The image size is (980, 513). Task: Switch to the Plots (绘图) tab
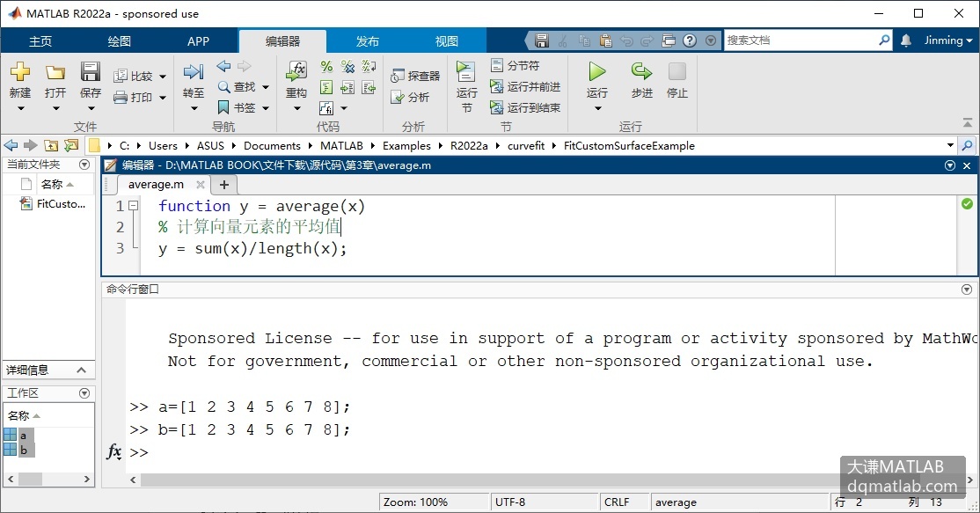(120, 41)
